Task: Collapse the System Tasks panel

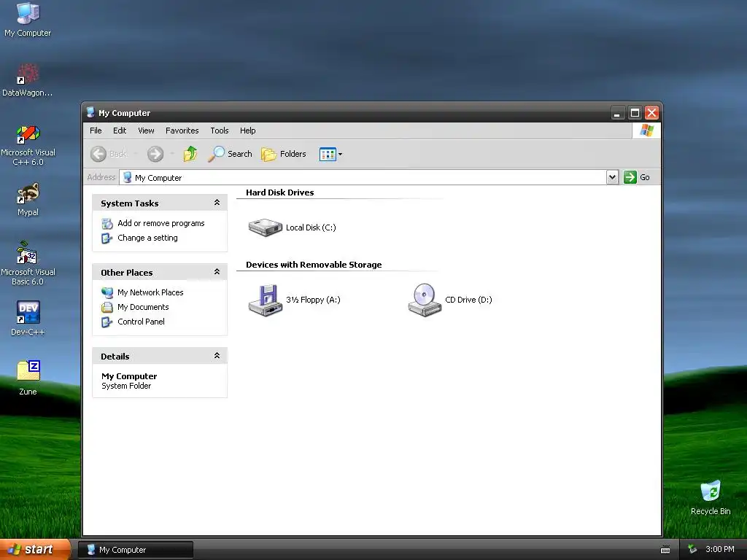Action: pos(217,203)
